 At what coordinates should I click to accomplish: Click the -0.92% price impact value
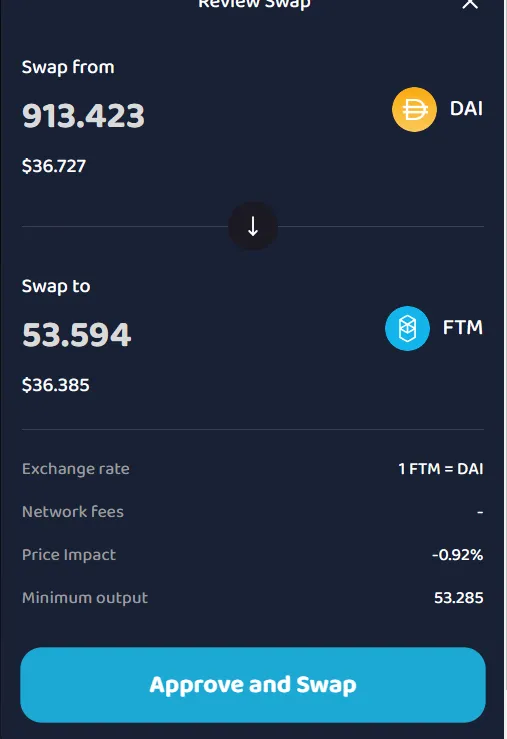coord(458,555)
